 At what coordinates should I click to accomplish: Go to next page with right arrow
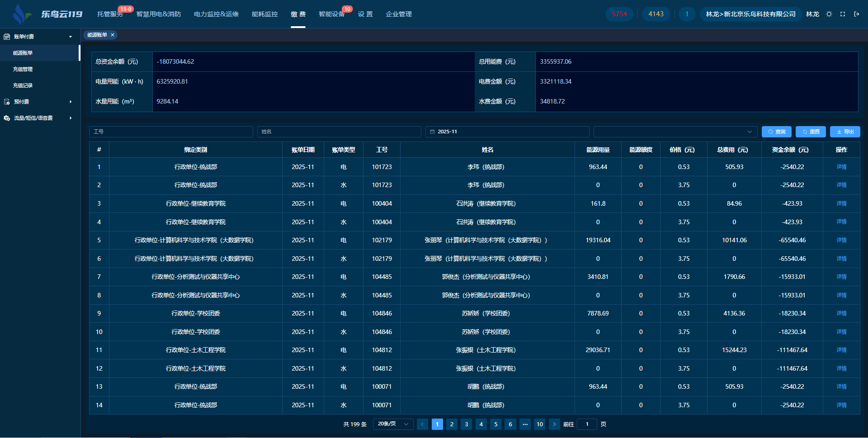554,424
